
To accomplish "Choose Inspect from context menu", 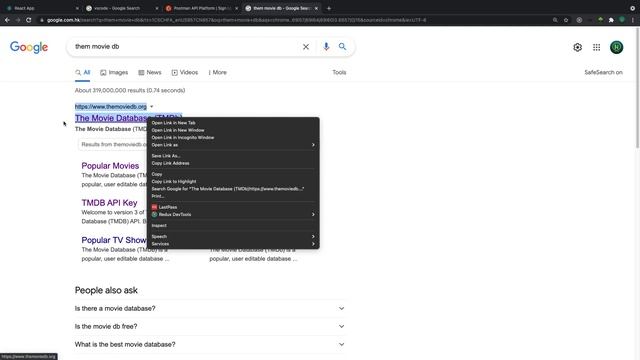I will click(233, 226).
